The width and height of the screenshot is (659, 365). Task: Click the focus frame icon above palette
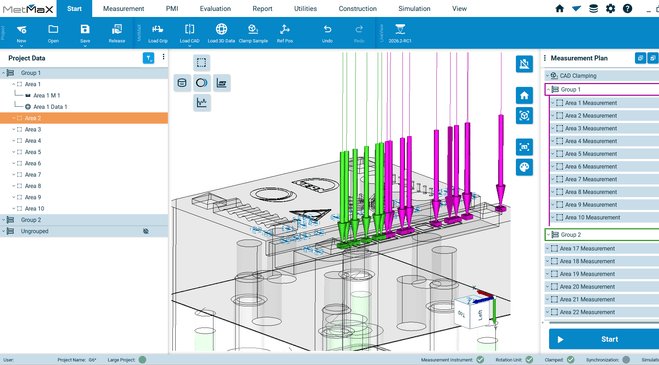tap(524, 147)
